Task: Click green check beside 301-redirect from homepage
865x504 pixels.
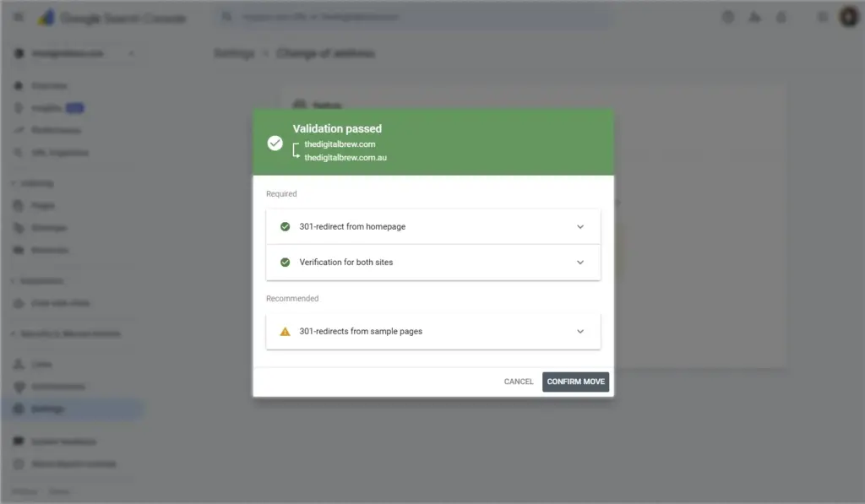Action: (x=285, y=226)
